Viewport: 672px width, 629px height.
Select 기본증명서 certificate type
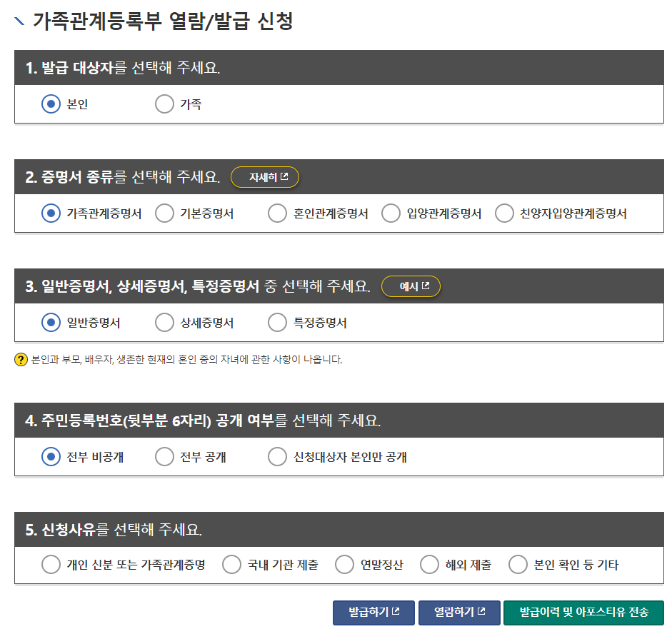click(x=164, y=213)
